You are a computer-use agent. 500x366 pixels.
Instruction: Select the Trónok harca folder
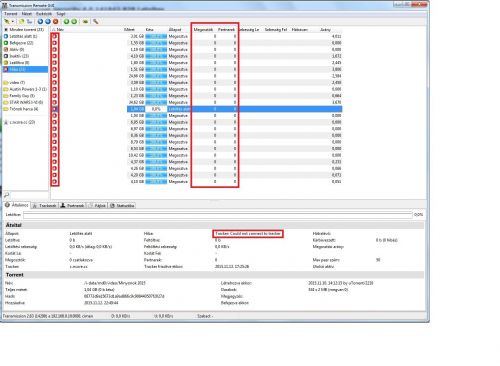tap(25, 109)
